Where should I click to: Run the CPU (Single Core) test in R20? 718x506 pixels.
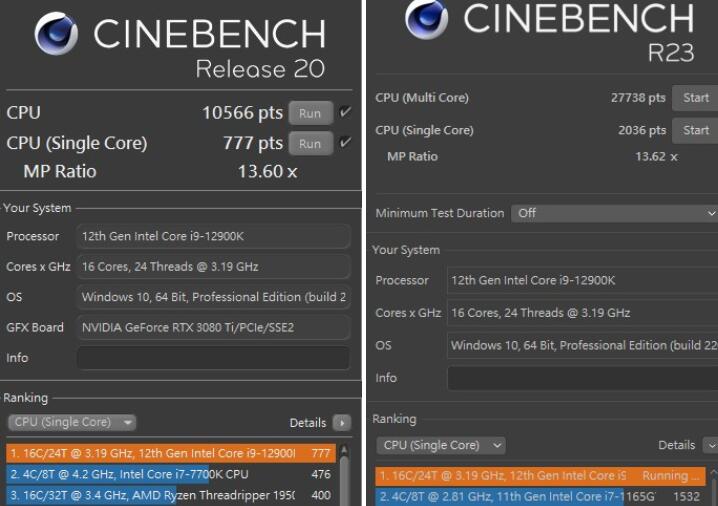click(x=310, y=143)
